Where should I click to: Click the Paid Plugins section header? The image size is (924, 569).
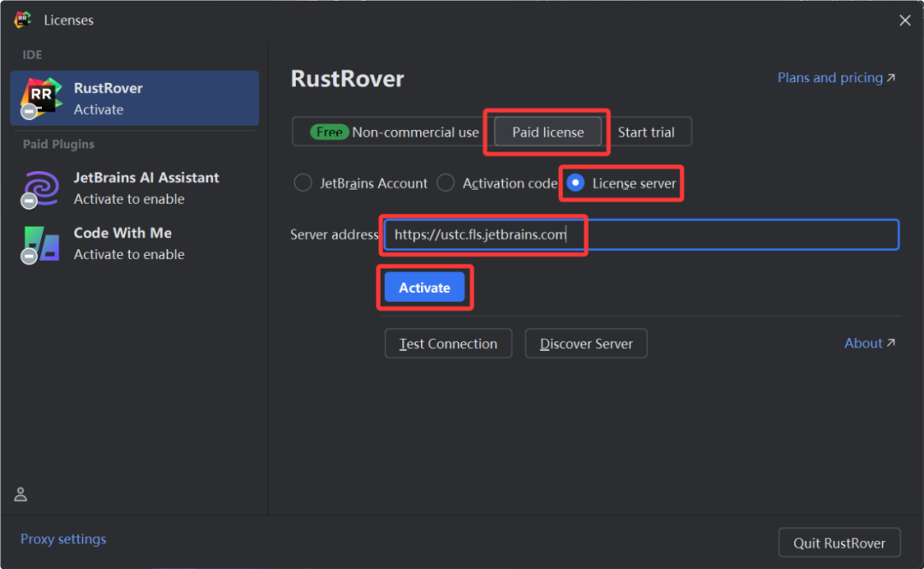[58, 145]
